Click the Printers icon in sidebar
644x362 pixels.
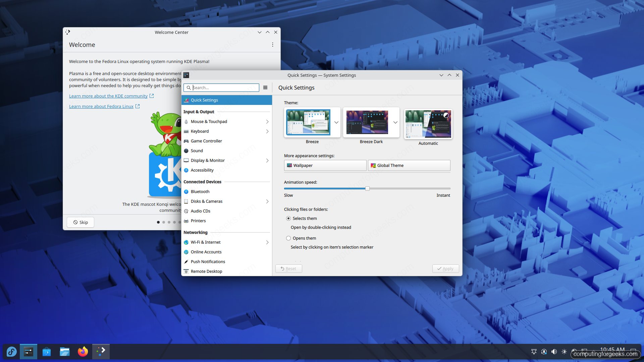186,221
